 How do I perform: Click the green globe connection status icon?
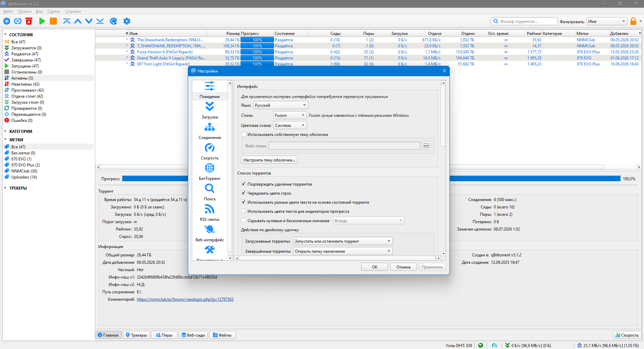tap(481, 345)
